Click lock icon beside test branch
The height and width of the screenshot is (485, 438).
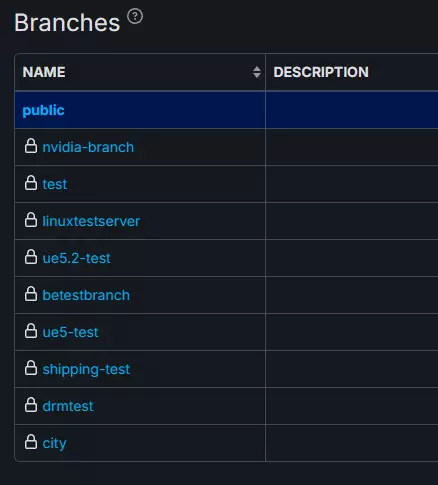click(x=31, y=183)
